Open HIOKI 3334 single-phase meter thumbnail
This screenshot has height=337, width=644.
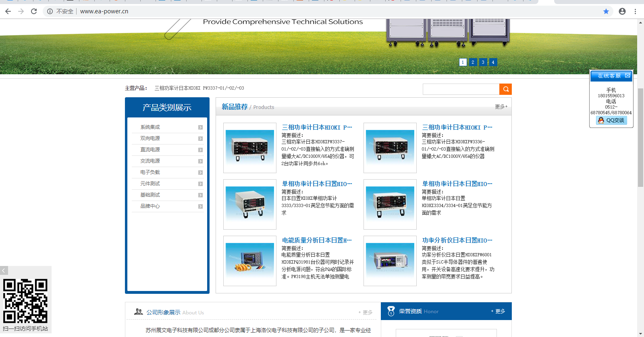pos(390,205)
